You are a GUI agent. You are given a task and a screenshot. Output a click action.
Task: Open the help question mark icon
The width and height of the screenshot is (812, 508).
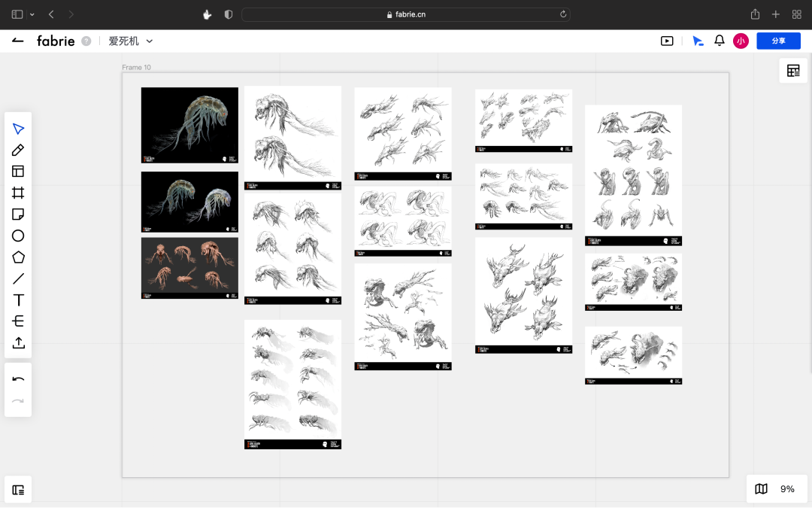(86, 41)
